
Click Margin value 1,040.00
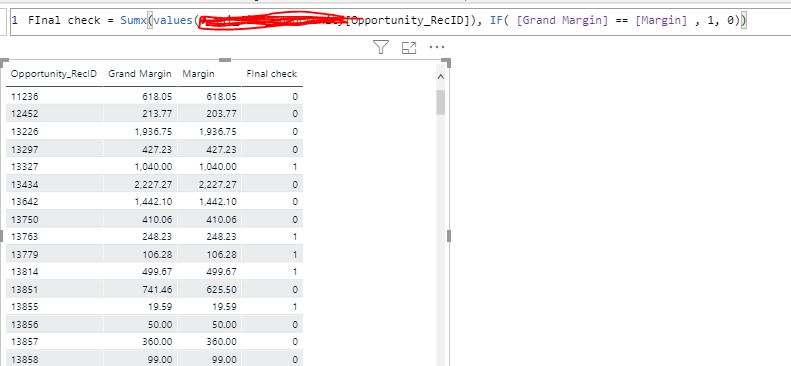point(217,167)
